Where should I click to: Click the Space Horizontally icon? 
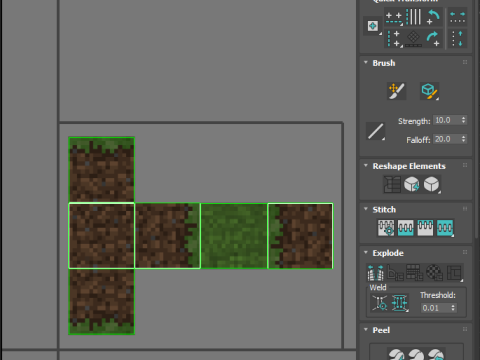pyautogui.click(x=457, y=17)
